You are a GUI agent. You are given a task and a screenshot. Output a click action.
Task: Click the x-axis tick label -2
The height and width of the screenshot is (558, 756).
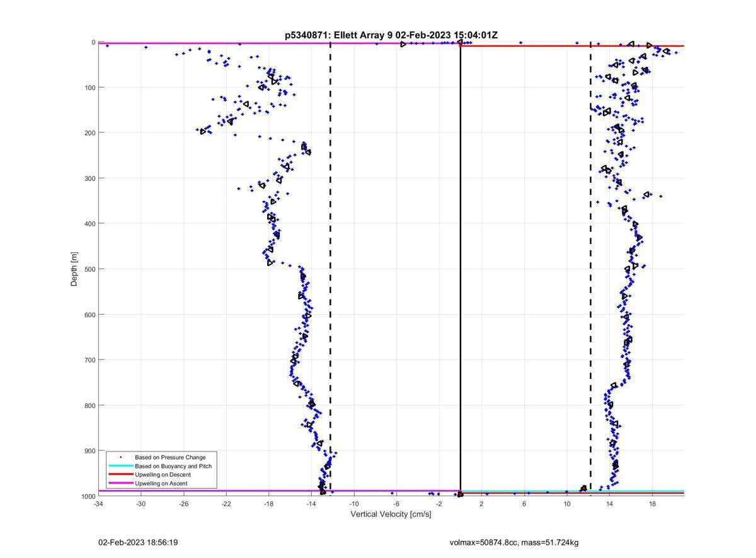point(439,504)
